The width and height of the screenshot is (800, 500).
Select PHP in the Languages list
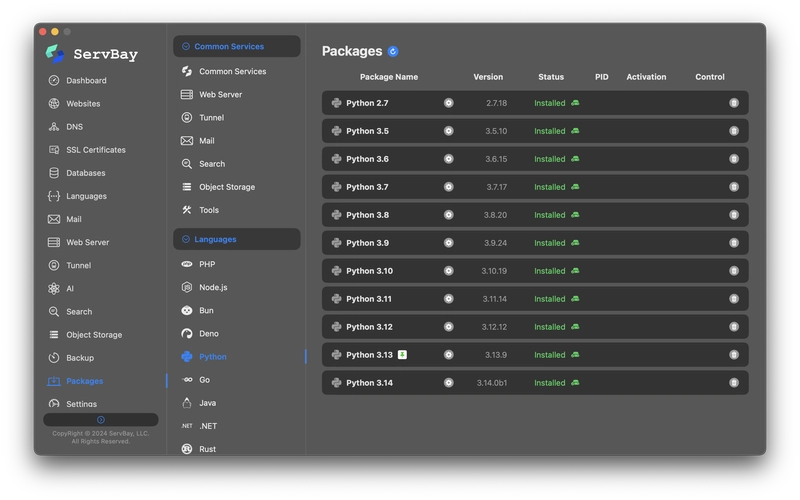(206, 265)
